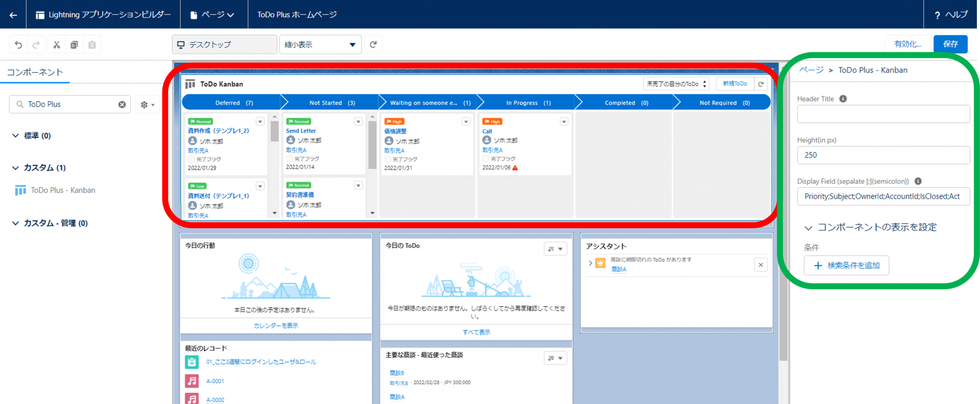Click the 保存 save button
The image size is (980, 404).
pos(950,44)
